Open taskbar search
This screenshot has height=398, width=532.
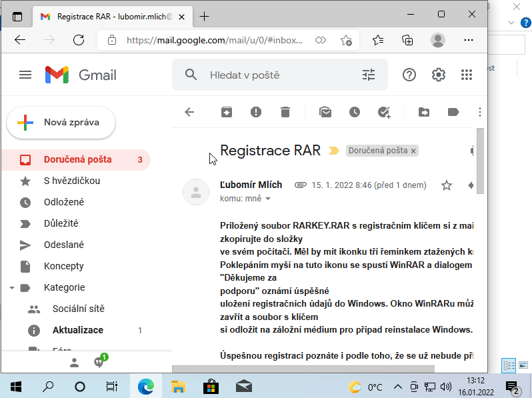[x=48, y=386]
